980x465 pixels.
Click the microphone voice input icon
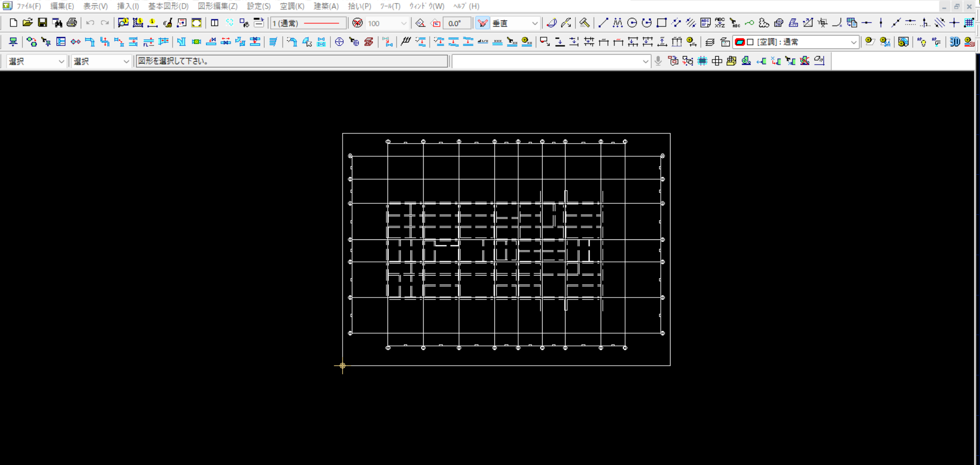coord(658,61)
